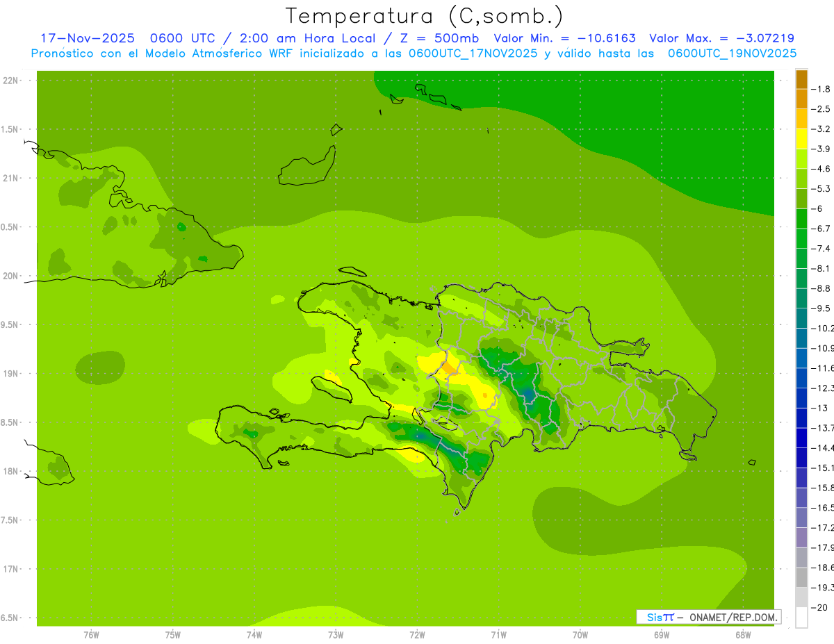The height and width of the screenshot is (644, 834).
Task: Click the 'Valor Max. = -3.07219' readout
Action: (721, 38)
